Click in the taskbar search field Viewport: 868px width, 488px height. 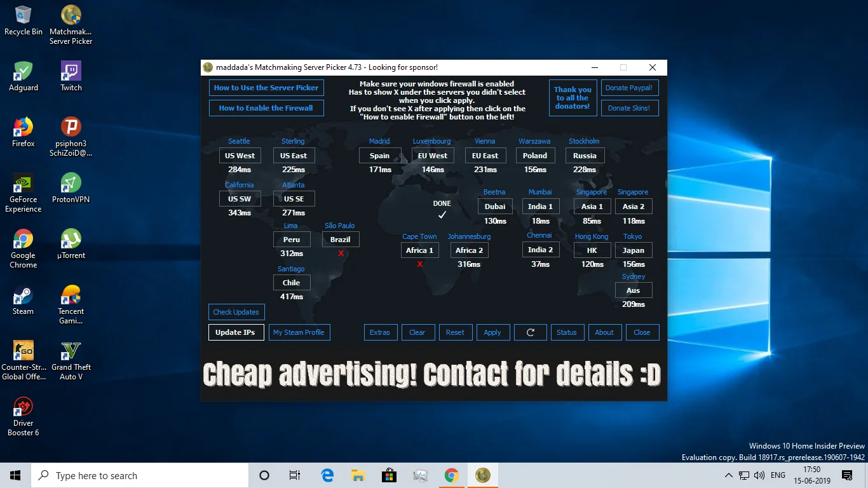(140, 475)
